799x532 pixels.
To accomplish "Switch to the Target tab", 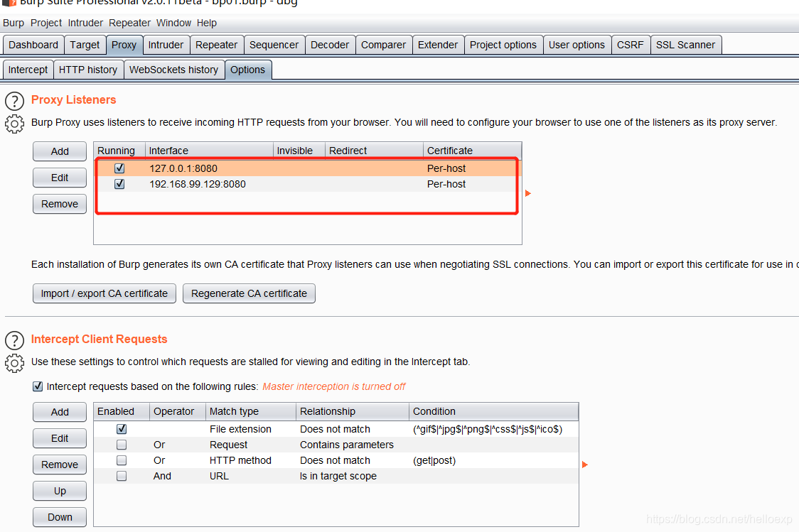I will pyautogui.click(x=85, y=45).
